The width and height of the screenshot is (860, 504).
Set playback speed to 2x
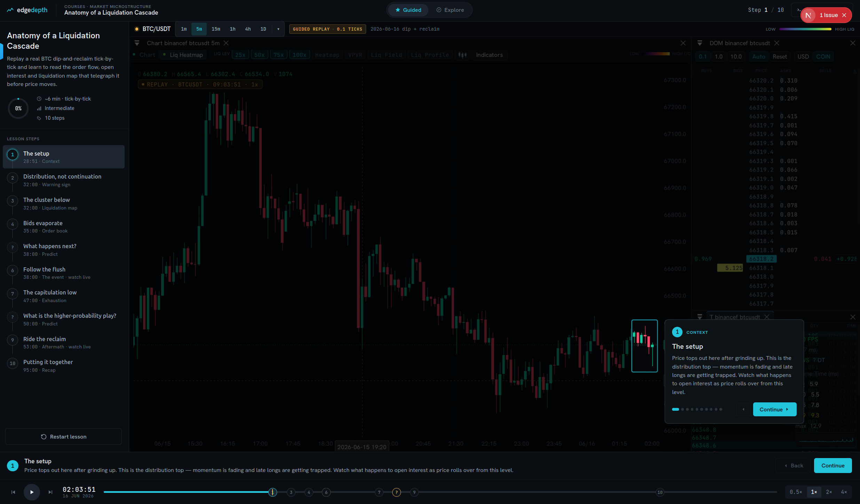[x=829, y=492]
